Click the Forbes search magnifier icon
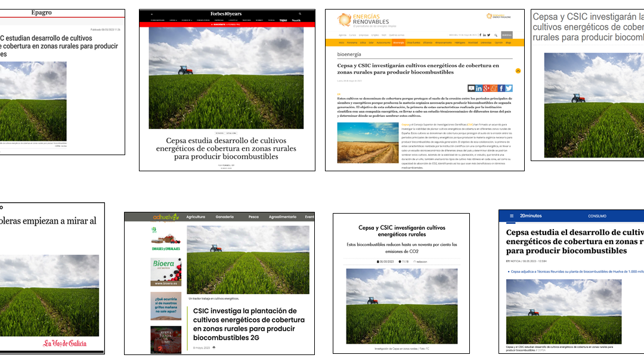644x364 pixels. pos(300,14)
